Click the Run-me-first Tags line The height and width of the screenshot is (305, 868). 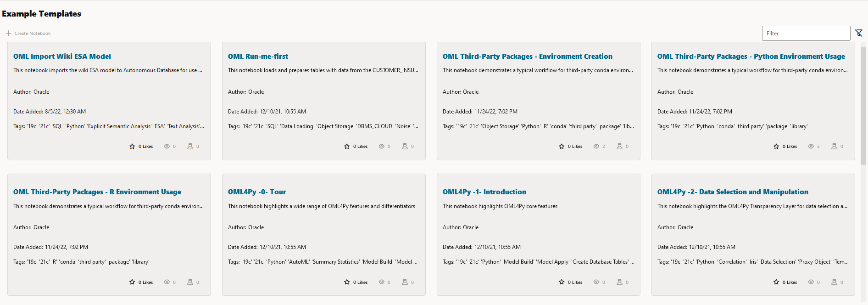[x=323, y=126]
